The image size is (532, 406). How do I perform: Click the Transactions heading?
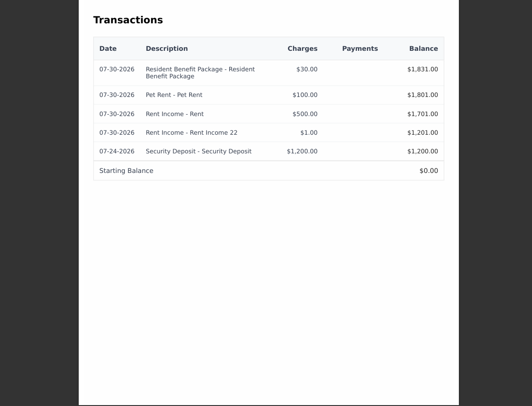(128, 20)
